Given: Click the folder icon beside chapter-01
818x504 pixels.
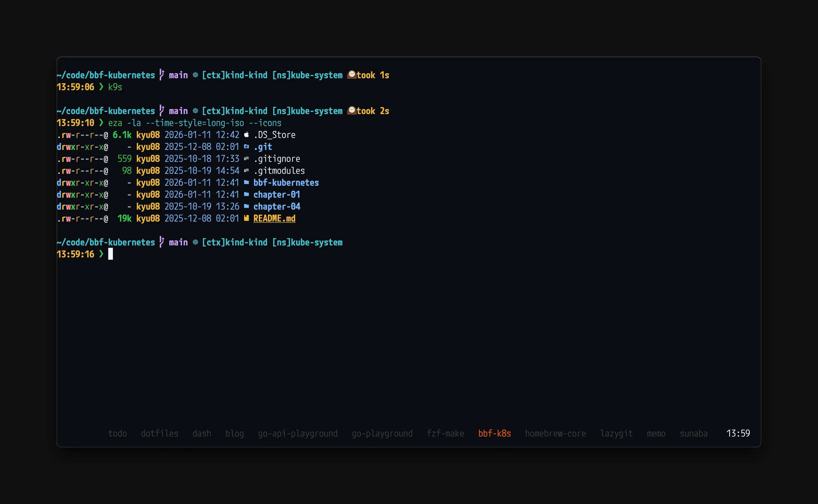Looking at the screenshot, I should [x=246, y=194].
